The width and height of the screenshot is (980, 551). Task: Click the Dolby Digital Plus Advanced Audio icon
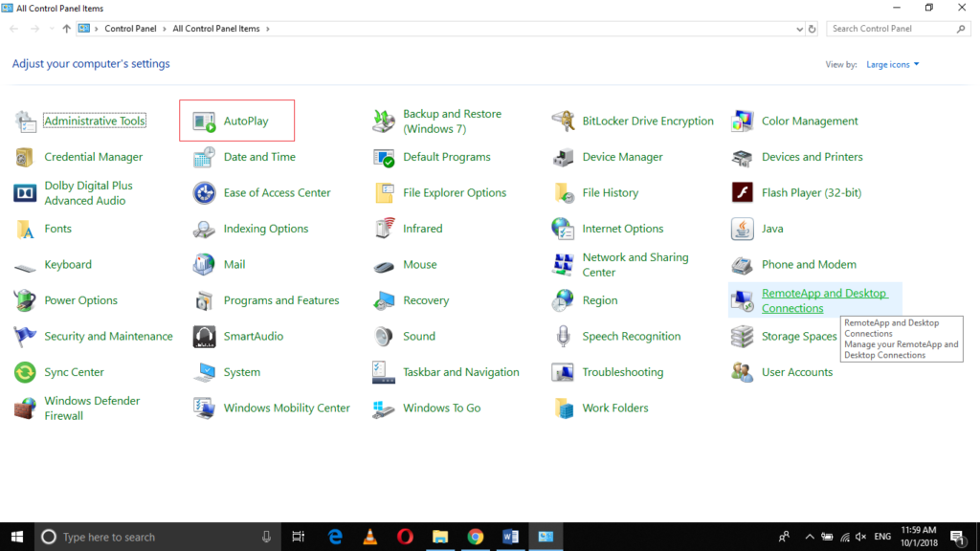pos(25,193)
